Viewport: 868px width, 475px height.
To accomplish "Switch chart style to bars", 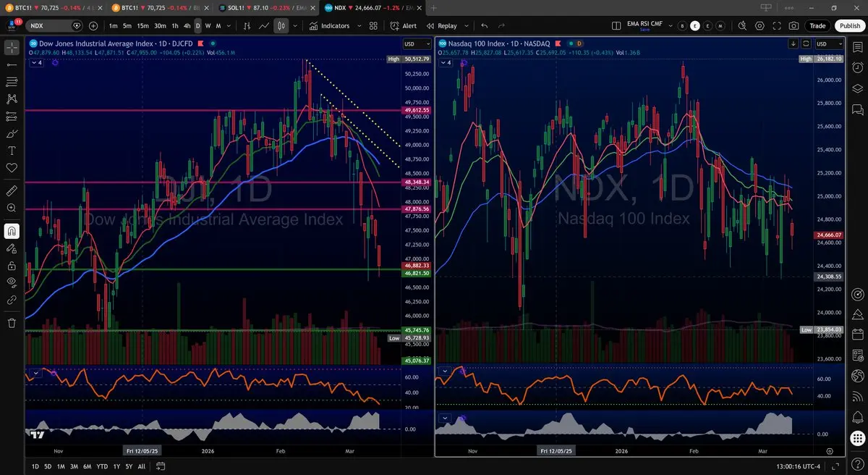I will pyautogui.click(x=247, y=25).
